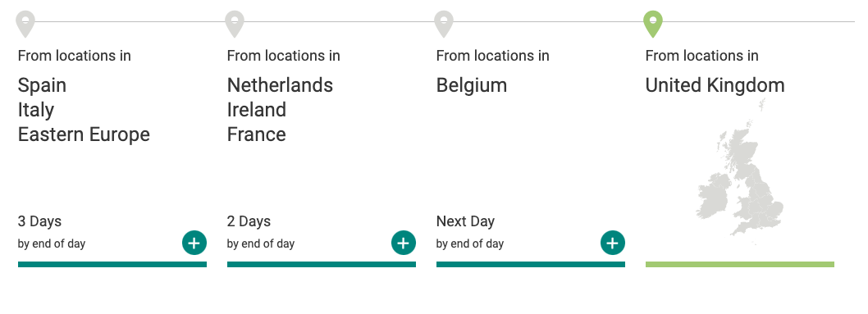Screen dimensions: 868x314
Task: Select the United Kingdom heading
Action: pyautogui.click(x=715, y=85)
